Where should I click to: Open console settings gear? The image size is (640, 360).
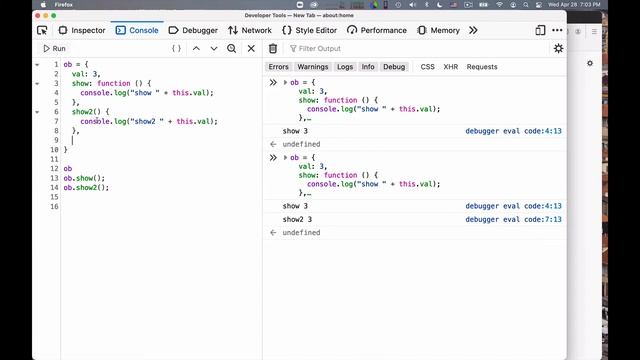pos(558,48)
